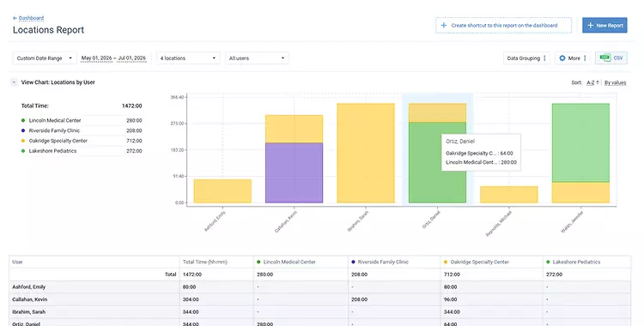Open the More settings menu
The image size is (644, 326).
[573, 58]
